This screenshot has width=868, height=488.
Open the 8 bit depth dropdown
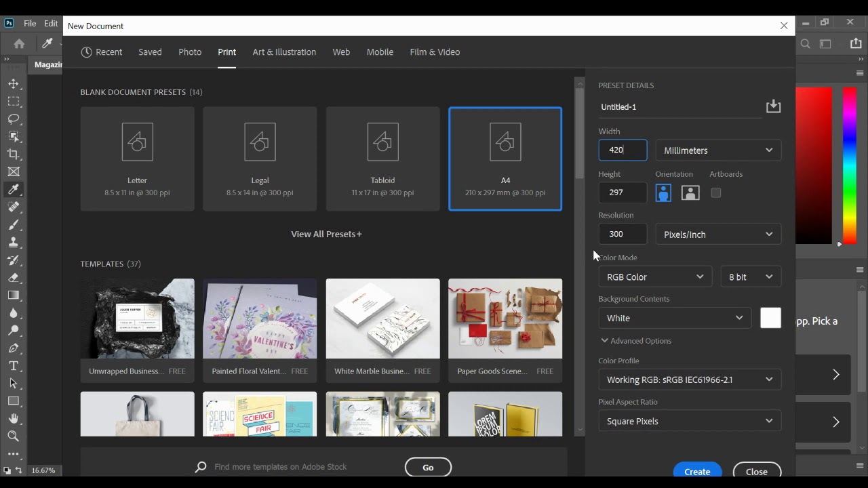click(x=751, y=277)
